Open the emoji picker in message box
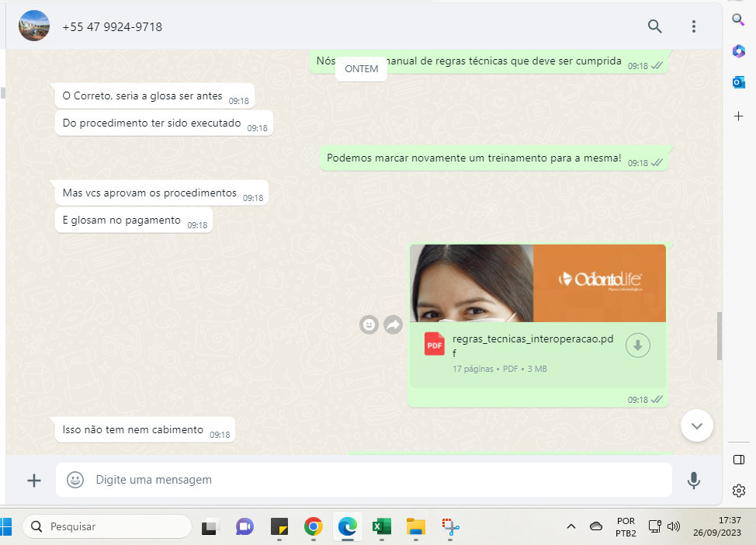The image size is (756, 545). pos(75,480)
